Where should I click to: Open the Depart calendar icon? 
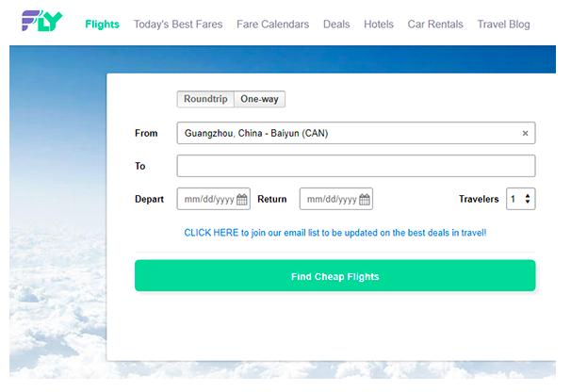tap(242, 199)
